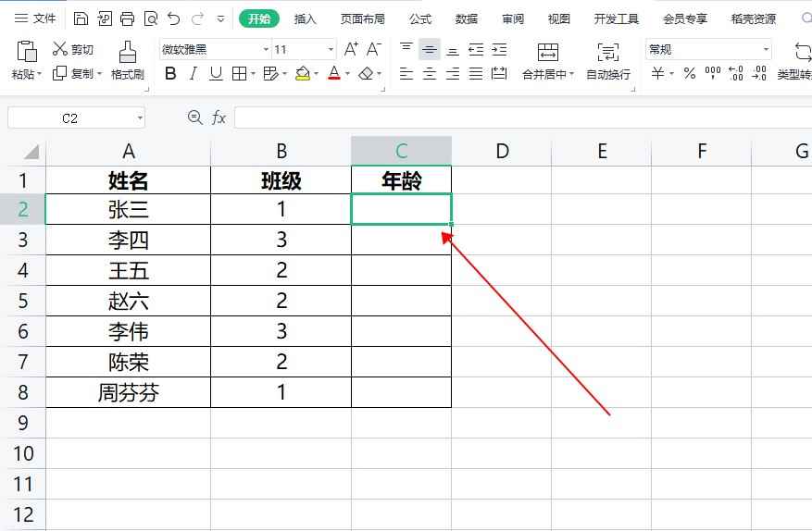Click the zoom icon beside fx
Image resolution: width=812 pixels, height=531 pixels.
point(194,117)
